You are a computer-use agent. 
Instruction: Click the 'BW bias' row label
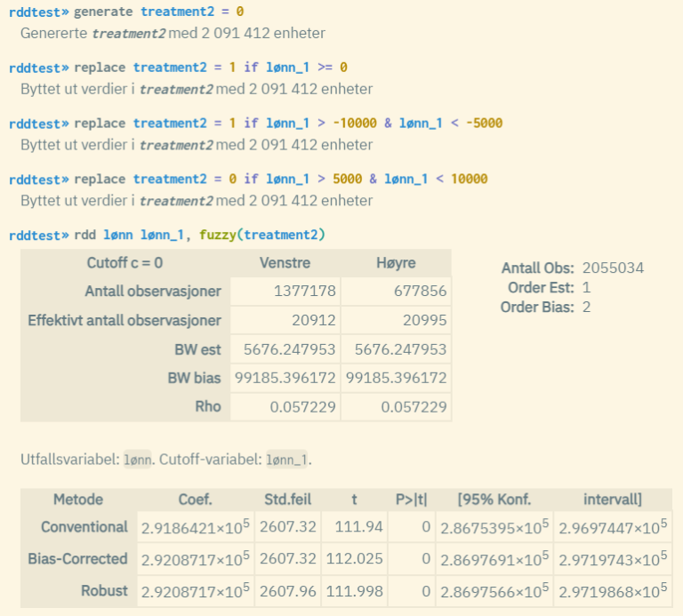pos(196,378)
